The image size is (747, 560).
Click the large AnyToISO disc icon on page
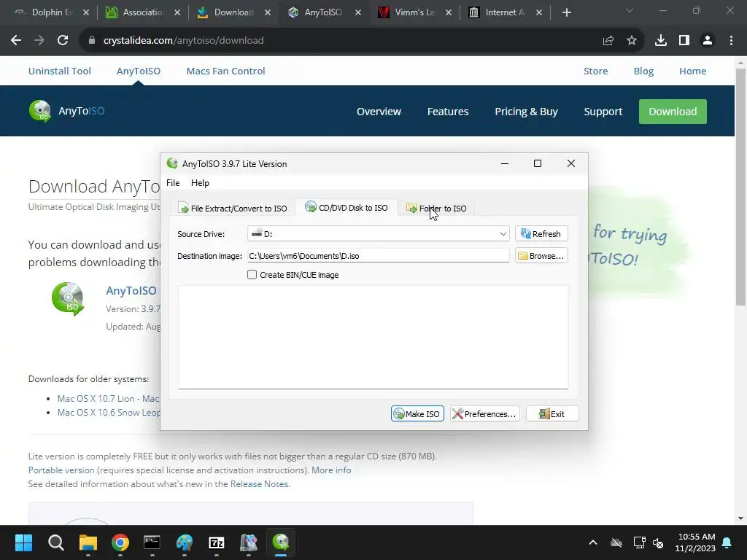(68, 298)
